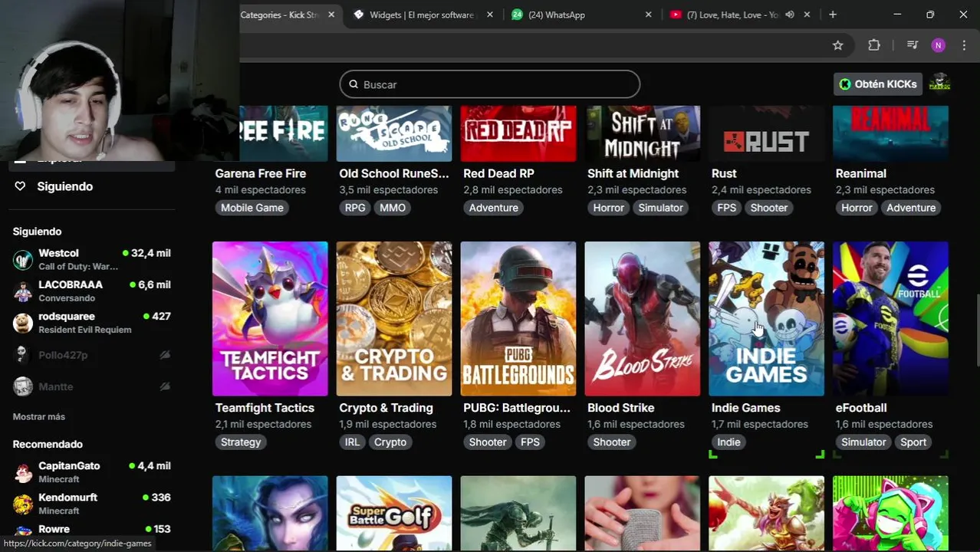Image resolution: width=980 pixels, height=552 pixels.
Task: Close the Categories - Kick tab
Action: pos(331,15)
